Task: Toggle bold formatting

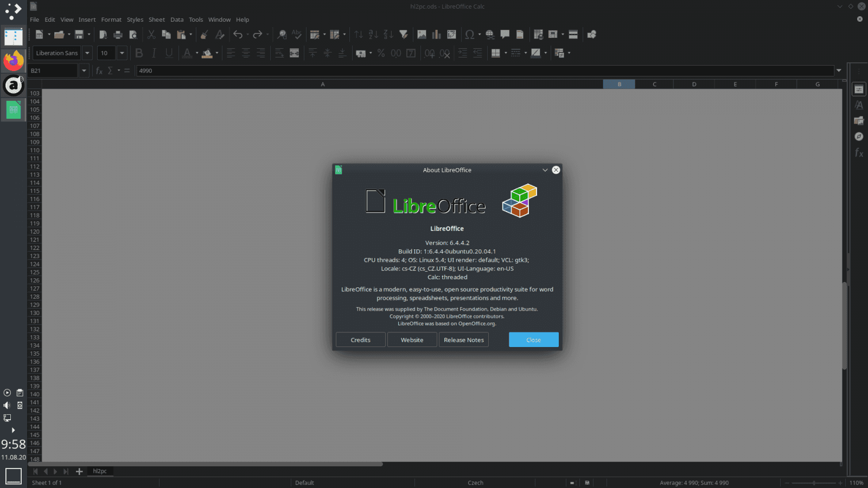Action: coord(139,53)
